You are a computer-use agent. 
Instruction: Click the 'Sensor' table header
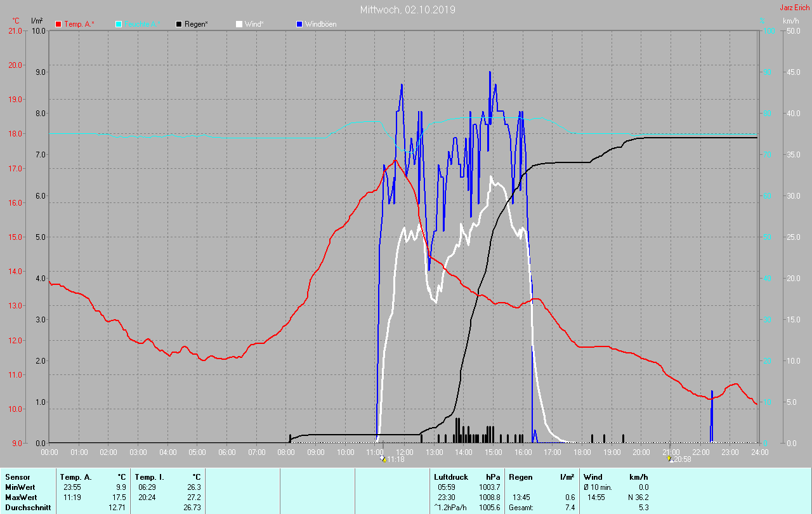click(x=17, y=477)
